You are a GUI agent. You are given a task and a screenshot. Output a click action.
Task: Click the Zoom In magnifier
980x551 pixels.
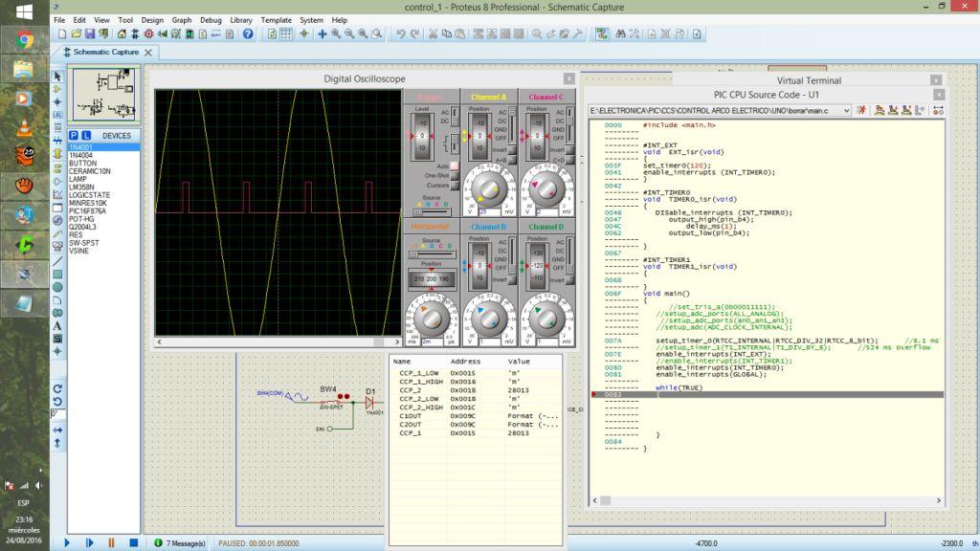pyautogui.click(x=336, y=33)
